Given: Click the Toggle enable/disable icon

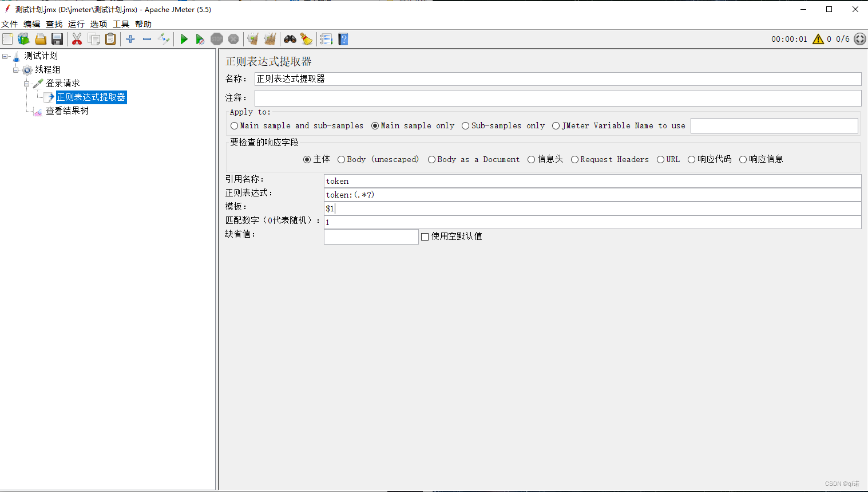Looking at the screenshot, I should click(164, 39).
